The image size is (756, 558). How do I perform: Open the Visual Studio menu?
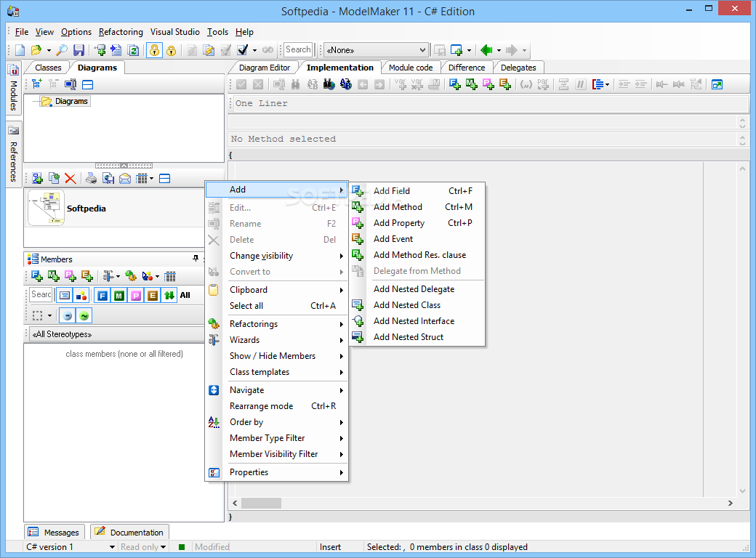pos(174,32)
